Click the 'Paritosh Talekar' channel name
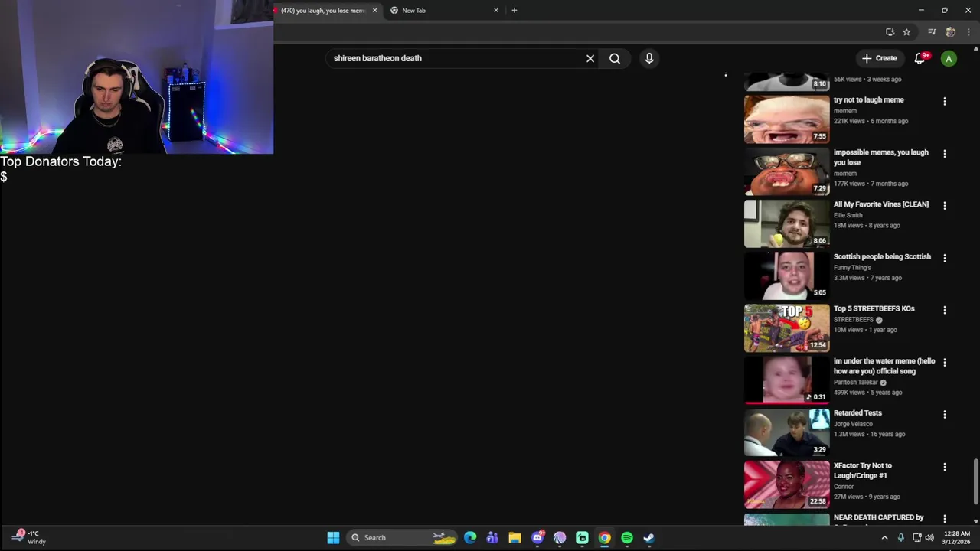The height and width of the screenshot is (551, 980). tap(855, 382)
